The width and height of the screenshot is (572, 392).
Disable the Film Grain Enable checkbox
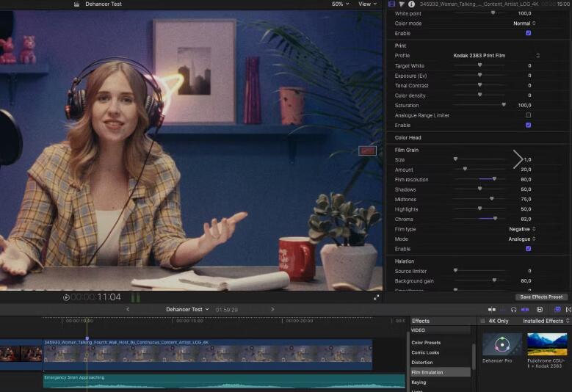pyautogui.click(x=528, y=249)
